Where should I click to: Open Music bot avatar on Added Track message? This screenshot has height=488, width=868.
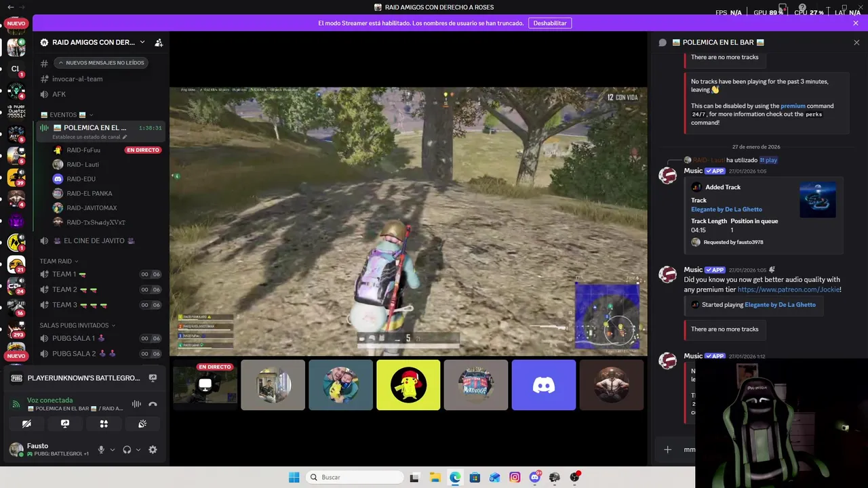[668, 176]
